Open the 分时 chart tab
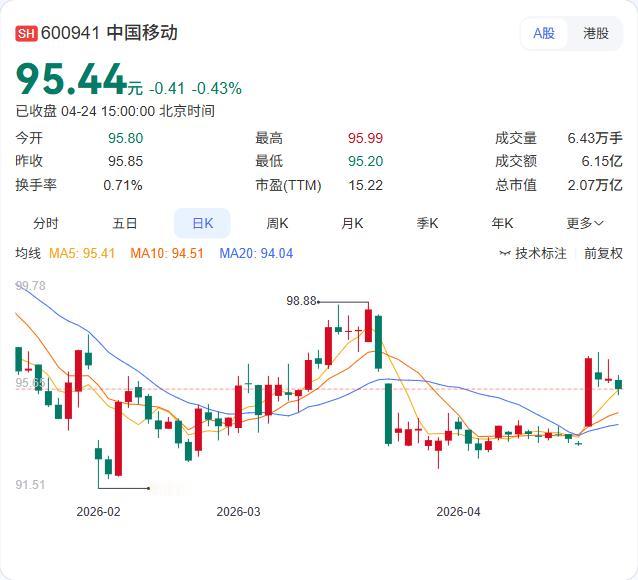Image resolution: width=638 pixels, height=580 pixels. (46, 223)
